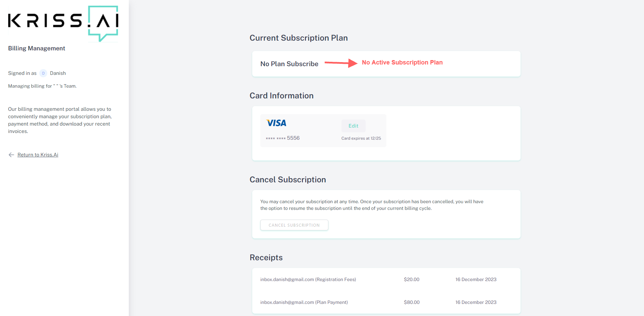Click the Danish username text
This screenshot has width=644, height=316.
(x=58, y=73)
